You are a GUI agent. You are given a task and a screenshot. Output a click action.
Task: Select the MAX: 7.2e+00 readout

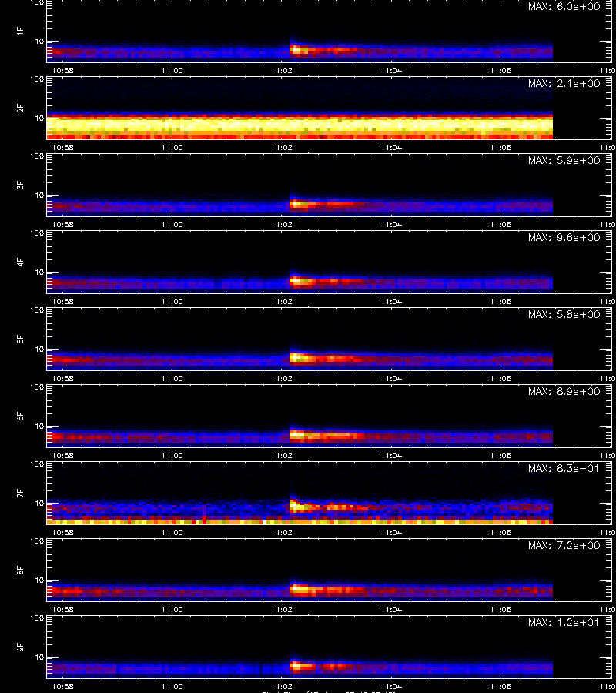[564, 545]
